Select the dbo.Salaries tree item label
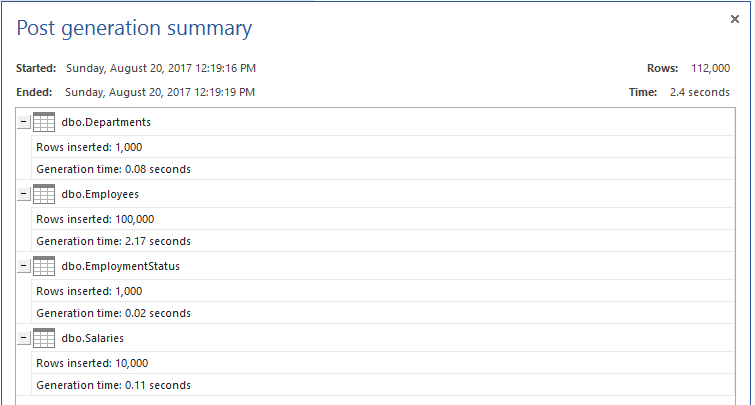This screenshot has height=405, width=755. (x=93, y=339)
